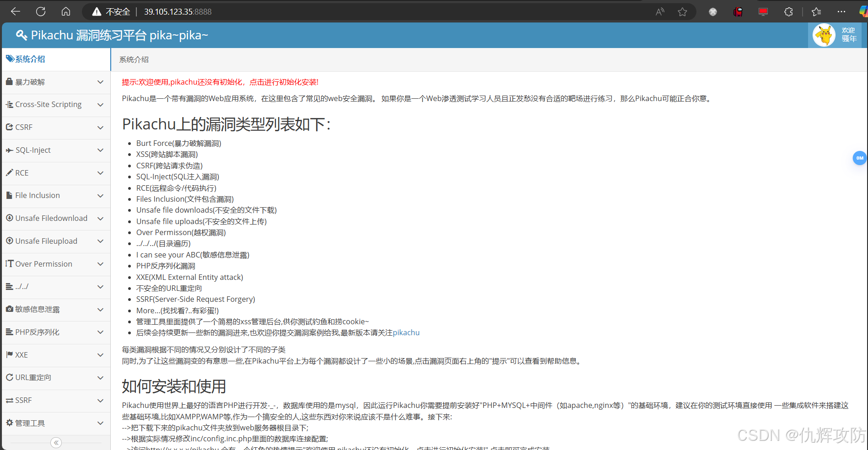Click the browser back arrow
This screenshot has width=868, height=450.
[x=16, y=11]
